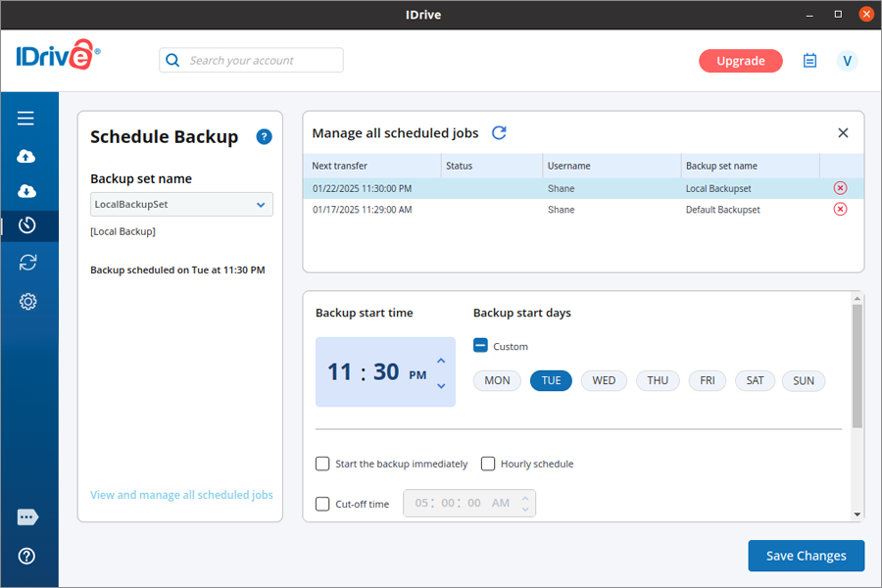Expand the Backup set name dropdown

point(261,205)
